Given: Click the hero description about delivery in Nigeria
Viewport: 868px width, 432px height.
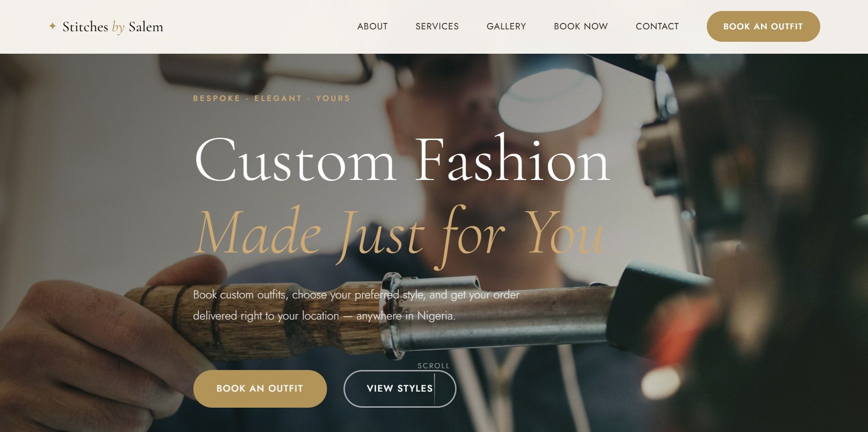Looking at the screenshot, I should point(356,305).
